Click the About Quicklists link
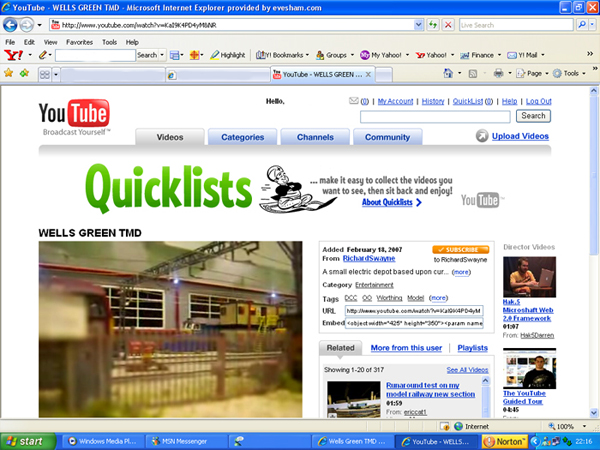The height and width of the screenshot is (450, 600). coord(387,202)
